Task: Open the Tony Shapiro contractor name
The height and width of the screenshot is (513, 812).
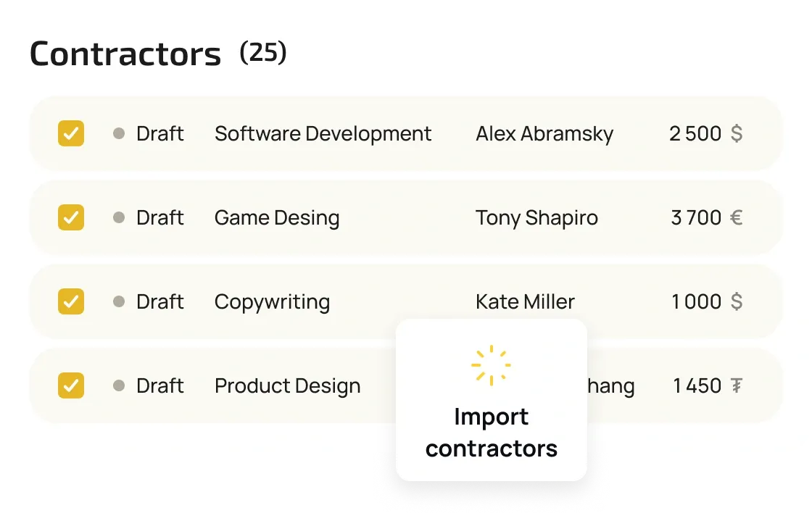Action: (x=536, y=217)
